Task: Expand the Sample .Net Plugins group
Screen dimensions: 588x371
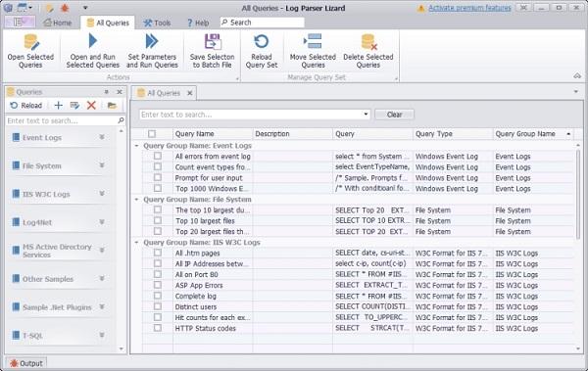Action: click(102, 307)
